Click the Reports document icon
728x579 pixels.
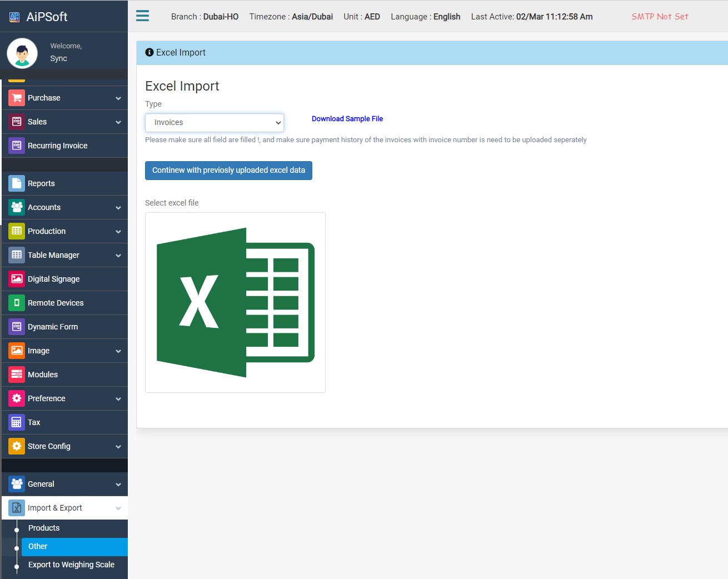[17, 183]
